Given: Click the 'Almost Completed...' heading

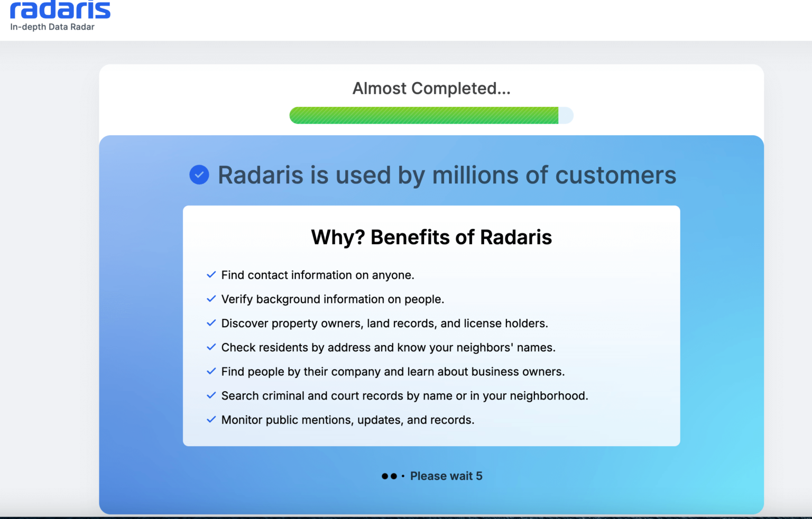Looking at the screenshot, I should 431,88.
